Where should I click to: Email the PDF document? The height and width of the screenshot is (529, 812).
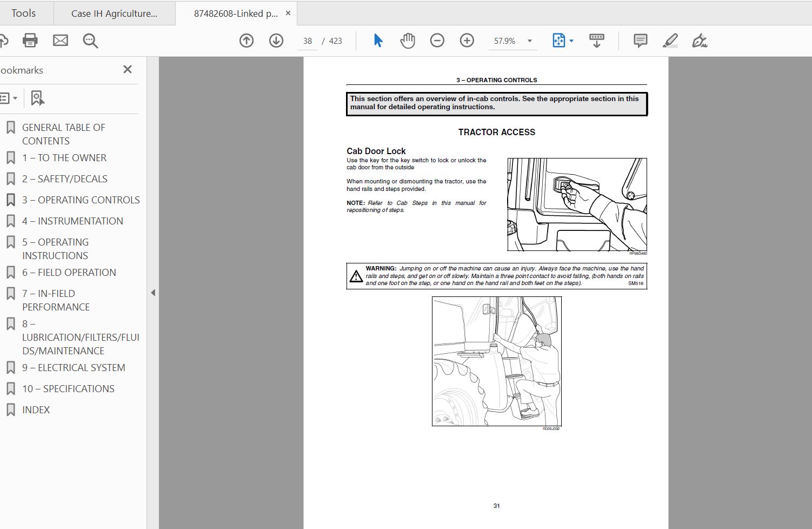click(61, 41)
